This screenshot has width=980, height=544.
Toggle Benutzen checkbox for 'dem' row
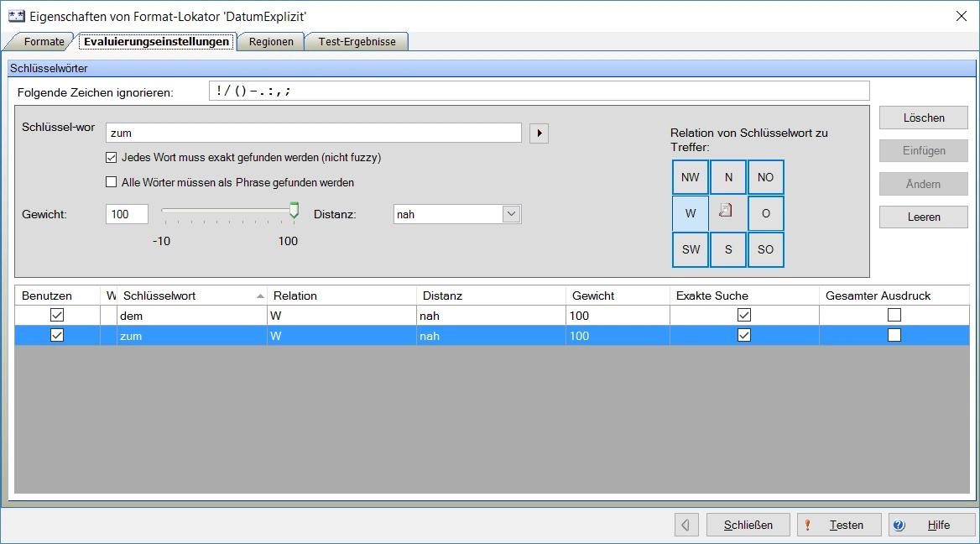click(x=57, y=316)
